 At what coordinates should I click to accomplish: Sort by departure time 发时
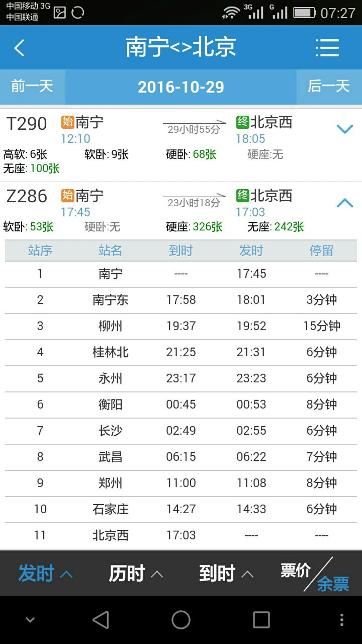(x=45, y=574)
